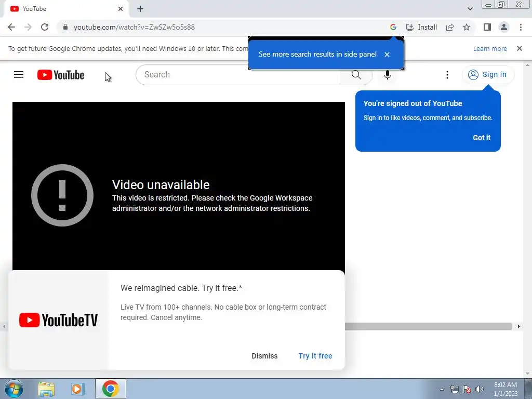Open the Chrome profile avatar
The width and height of the screenshot is (532, 399).
(504, 27)
